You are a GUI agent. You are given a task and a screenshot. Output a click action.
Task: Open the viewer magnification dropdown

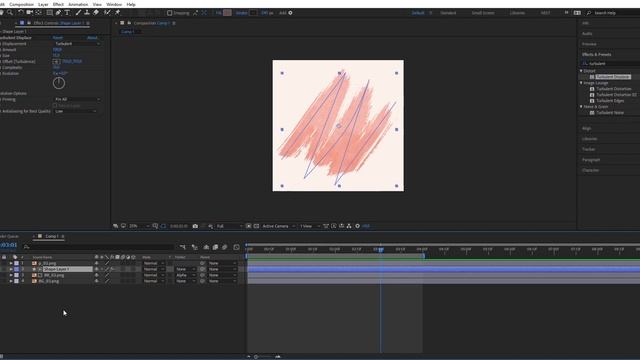pos(139,226)
